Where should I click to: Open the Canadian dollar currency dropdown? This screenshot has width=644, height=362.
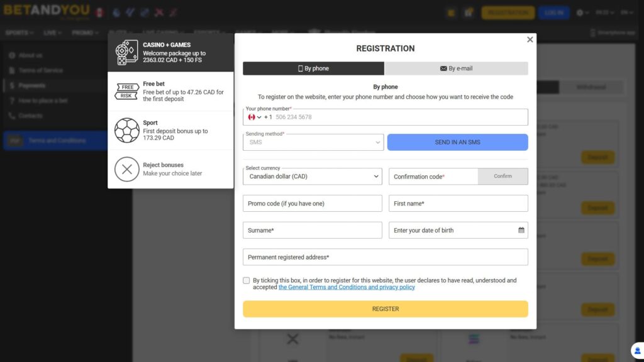click(x=313, y=177)
